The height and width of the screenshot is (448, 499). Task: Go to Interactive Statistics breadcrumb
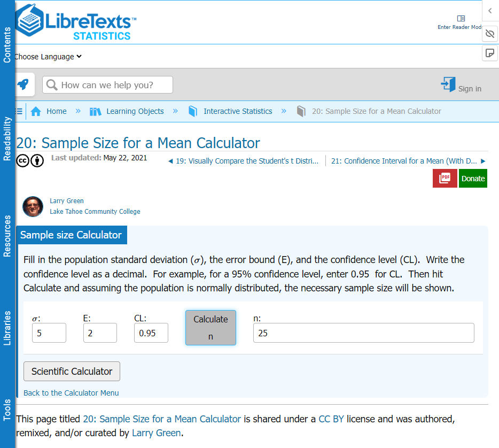[x=238, y=111]
